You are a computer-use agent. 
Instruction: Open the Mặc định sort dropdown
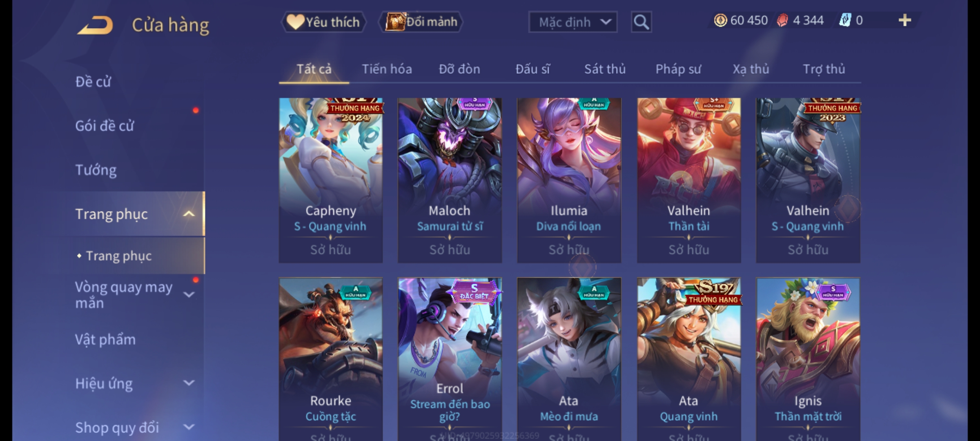point(572,22)
